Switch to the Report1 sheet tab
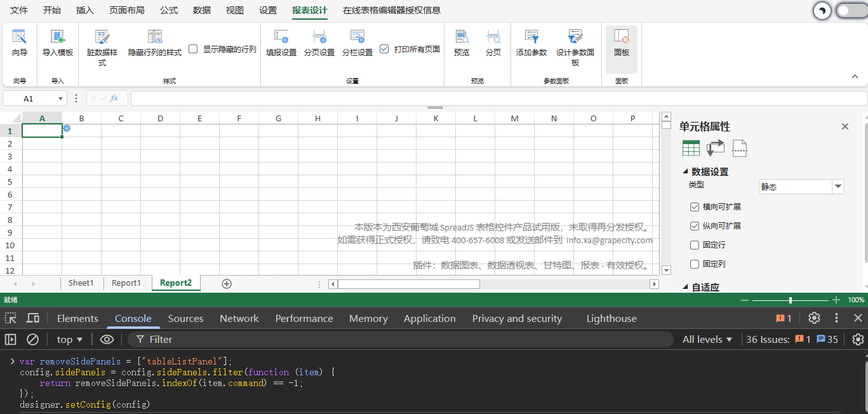 pos(126,283)
